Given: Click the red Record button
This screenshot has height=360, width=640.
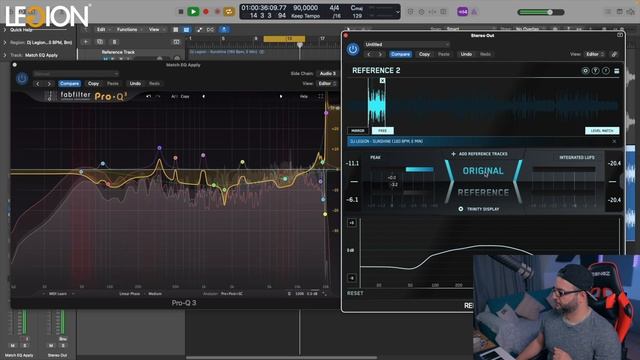Looking at the screenshot, I should [x=206, y=12].
